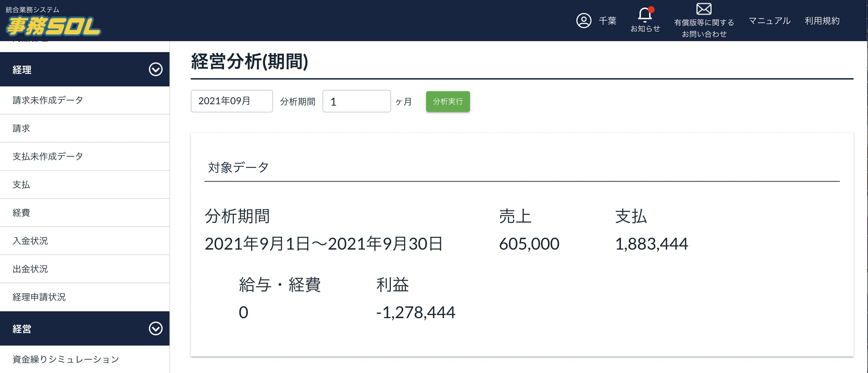This screenshot has width=868, height=373.
Task: Open 経理申請状況 page
Action: (39, 297)
